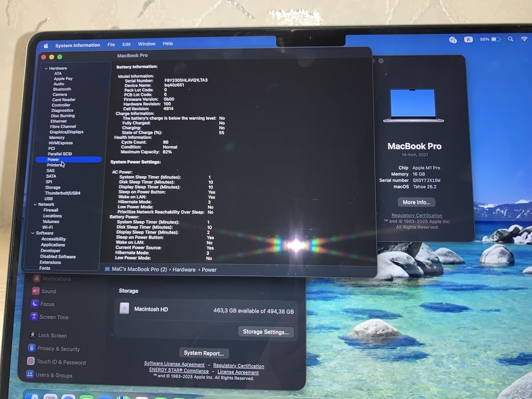Select Disabled Software in the sidebar
This screenshot has width=532, height=399.
pos(58,256)
